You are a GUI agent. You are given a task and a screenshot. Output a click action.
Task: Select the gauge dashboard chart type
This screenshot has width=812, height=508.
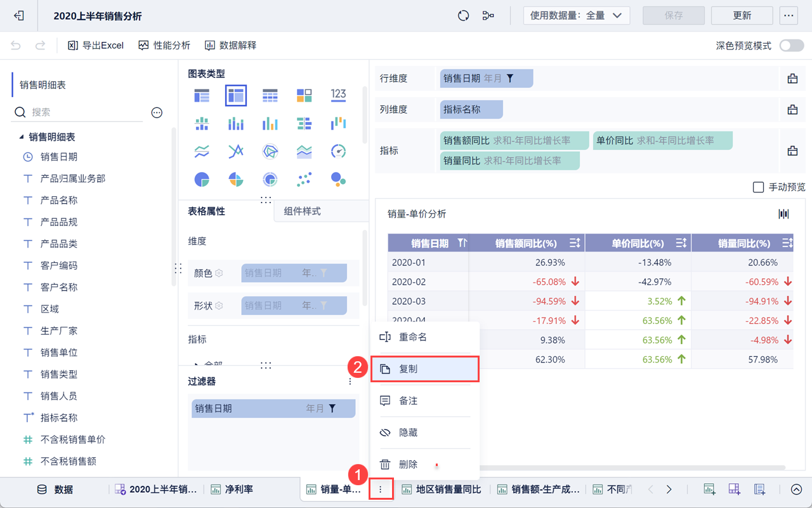pyautogui.click(x=339, y=151)
